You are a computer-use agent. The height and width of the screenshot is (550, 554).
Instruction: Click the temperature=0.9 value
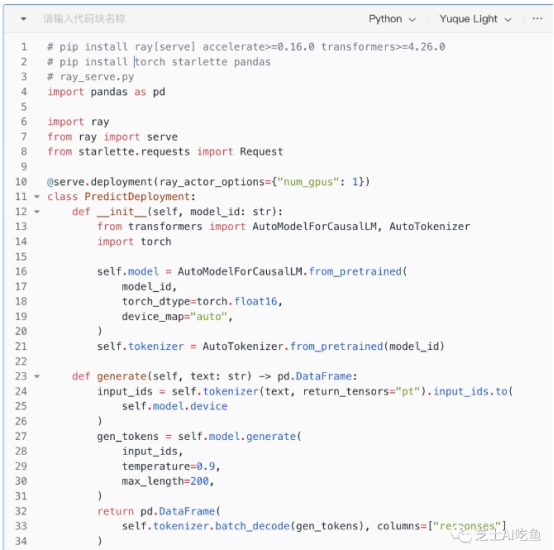[206, 466]
